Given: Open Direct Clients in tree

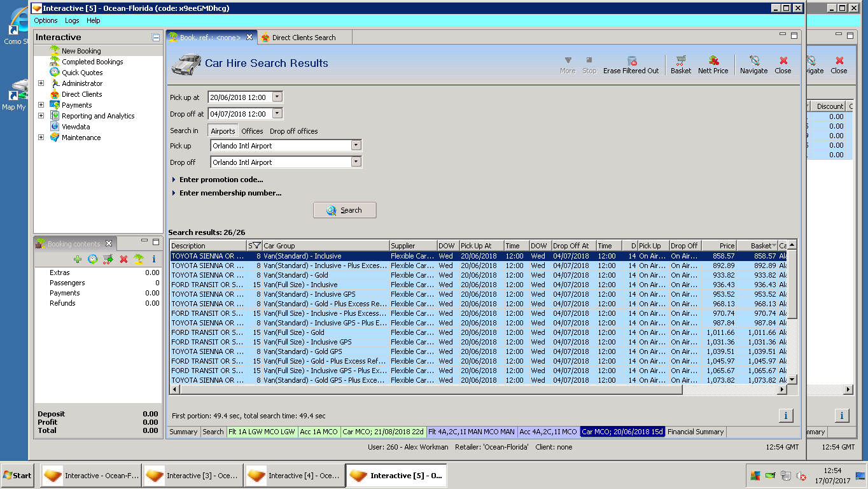Looking at the screenshot, I should (81, 94).
